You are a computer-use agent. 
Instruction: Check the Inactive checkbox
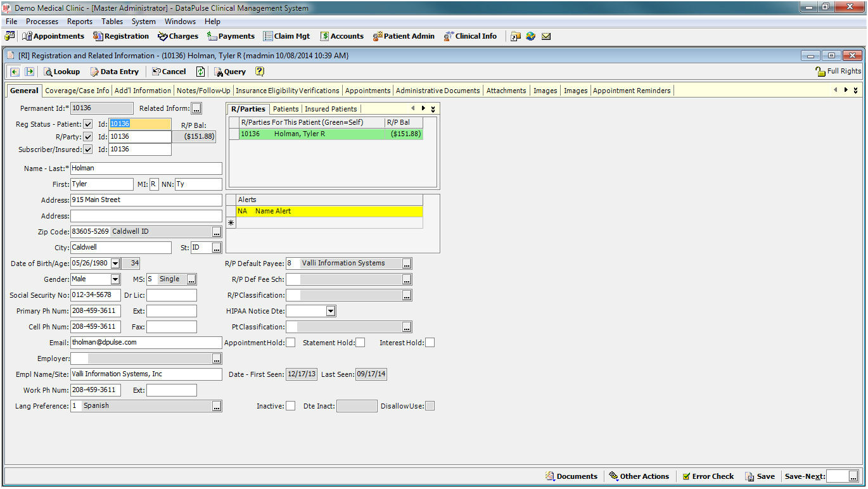290,406
